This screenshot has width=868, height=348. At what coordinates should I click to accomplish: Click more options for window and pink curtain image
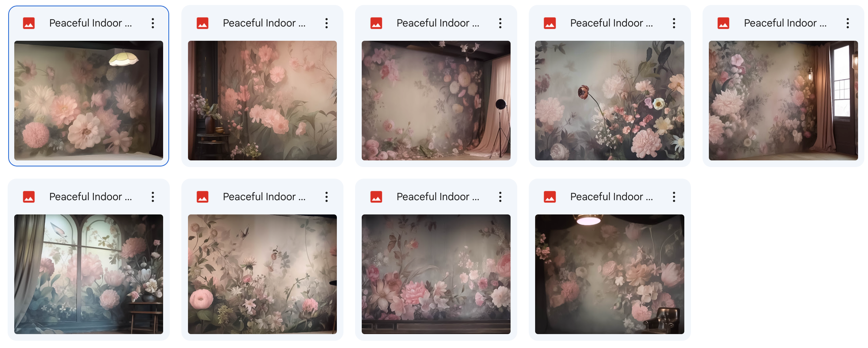pos(847,23)
